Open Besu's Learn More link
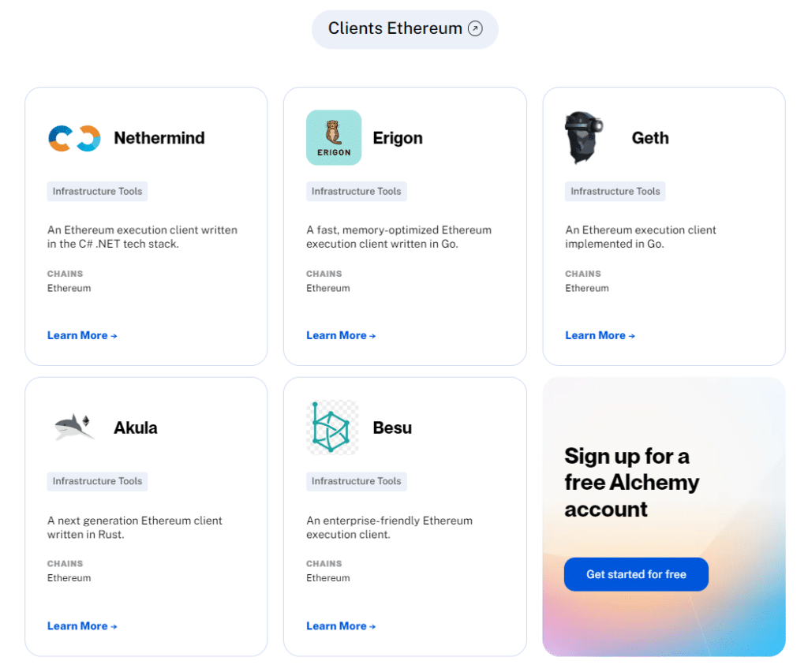This screenshot has width=808, height=672. [x=341, y=626]
